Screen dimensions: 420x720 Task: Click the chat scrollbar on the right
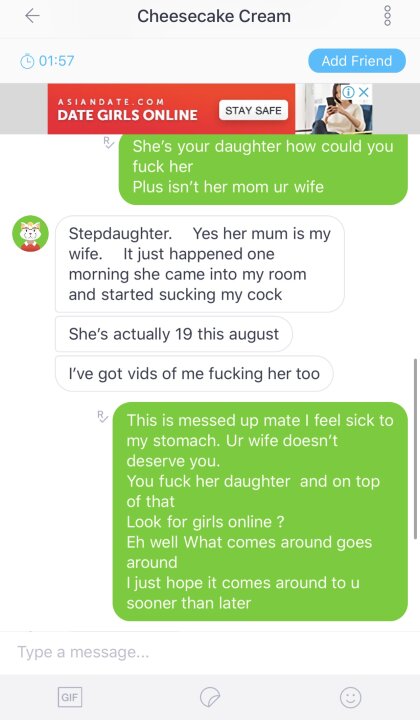point(416,449)
